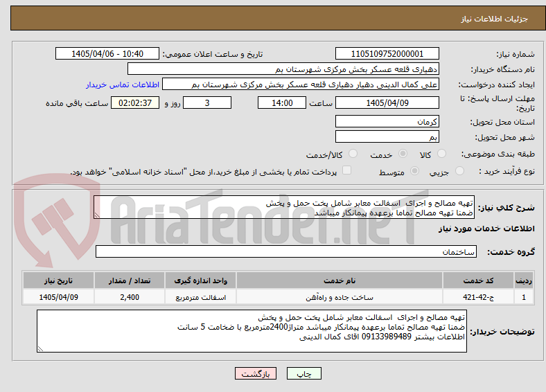
Task: Select the جزیی purchase type radio
Action: (459, 170)
